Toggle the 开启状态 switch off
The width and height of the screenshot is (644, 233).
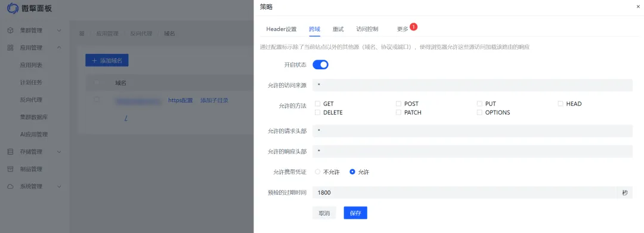pos(320,65)
